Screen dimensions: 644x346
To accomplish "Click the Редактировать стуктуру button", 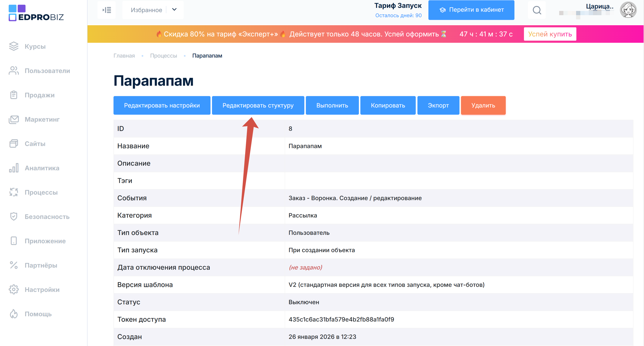I will point(258,105).
